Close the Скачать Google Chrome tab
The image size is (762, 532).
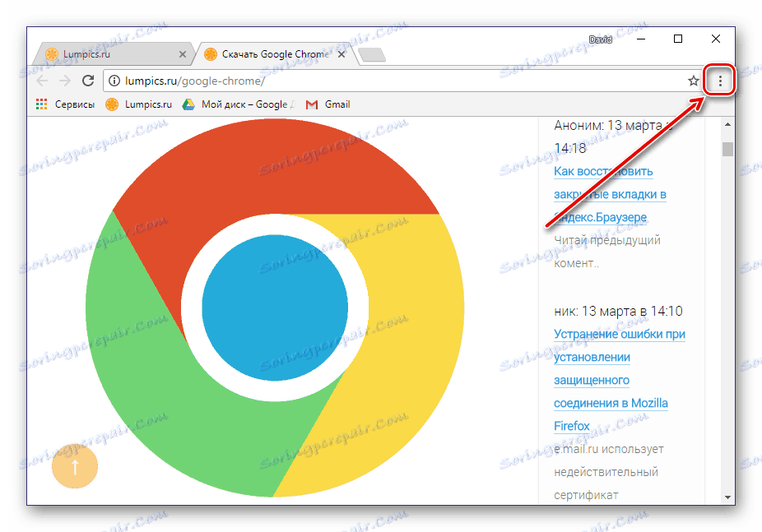point(342,54)
